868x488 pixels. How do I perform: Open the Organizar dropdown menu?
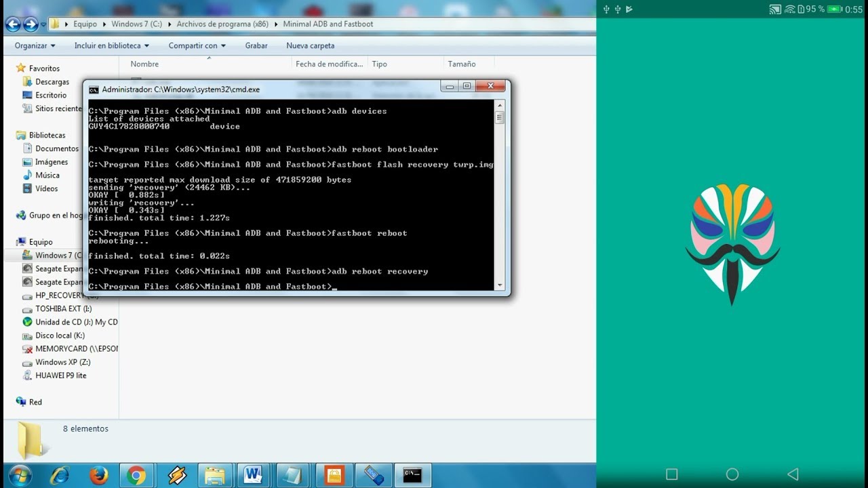coord(35,45)
